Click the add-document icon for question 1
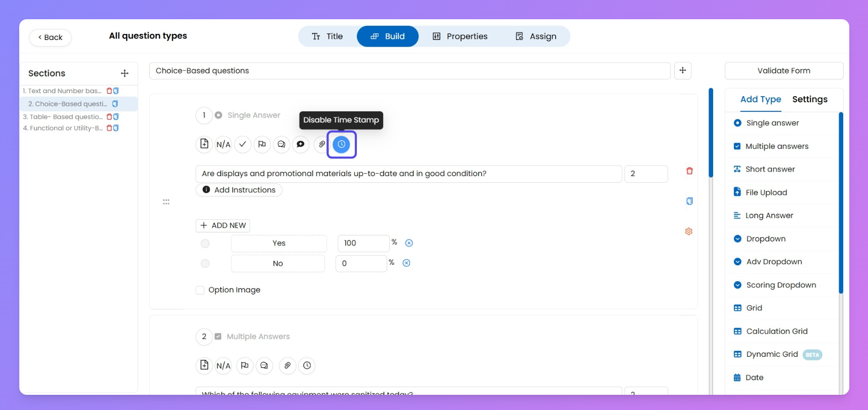 click(204, 144)
